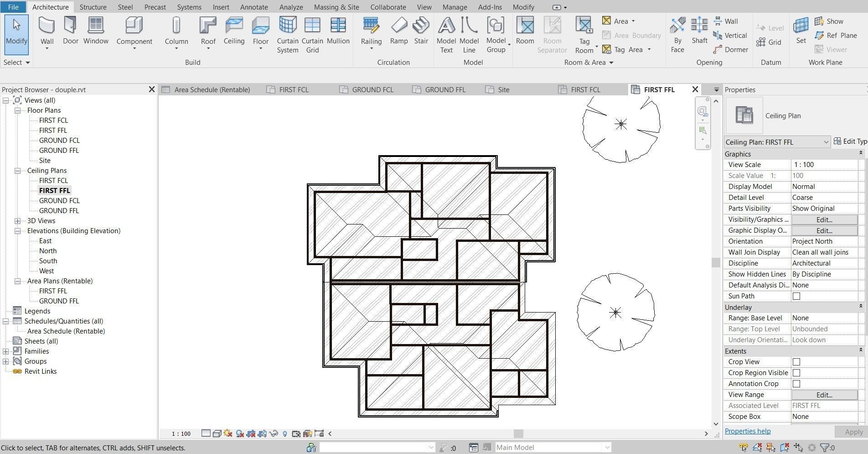Select Revit Links in Project Browser
Viewport: 868px width, 454px height.
tap(41, 371)
